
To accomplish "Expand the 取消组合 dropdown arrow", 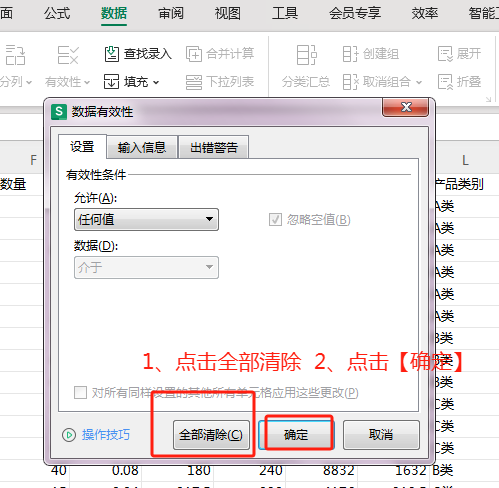I will pyautogui.click(x=419, y=82).
